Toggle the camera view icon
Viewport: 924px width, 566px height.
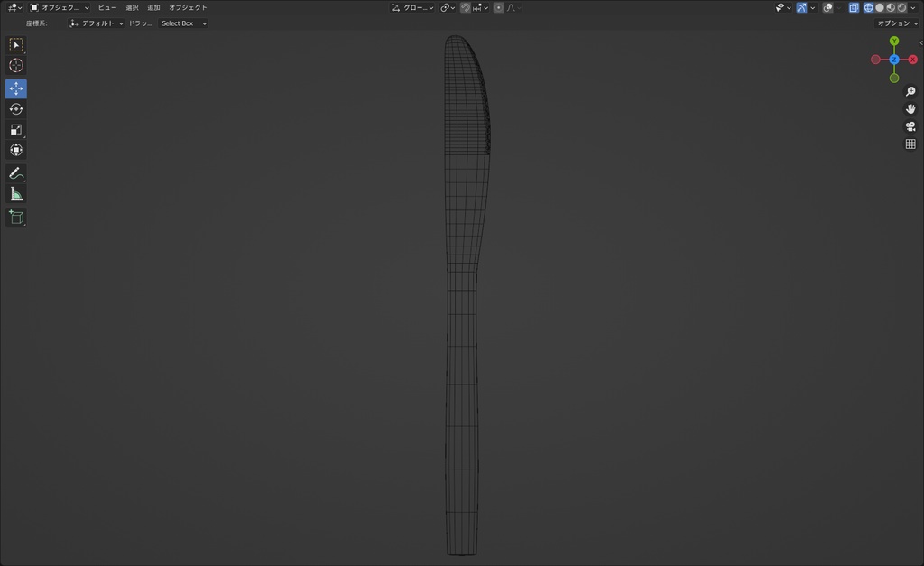click(910, 126)
